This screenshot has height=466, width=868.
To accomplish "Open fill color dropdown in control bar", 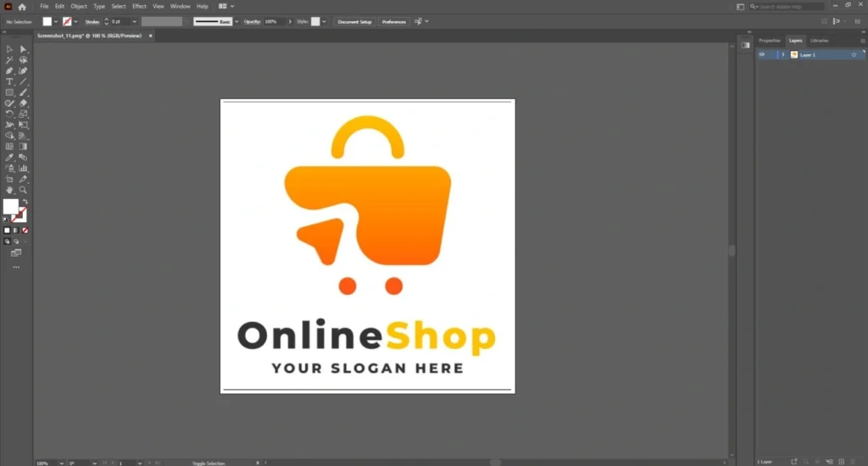I will 56,21.
